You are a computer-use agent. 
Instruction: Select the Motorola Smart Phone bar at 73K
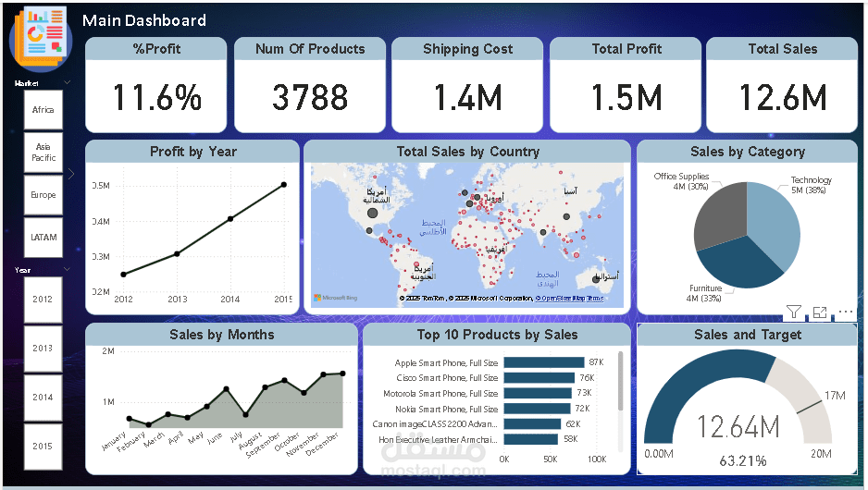[x=538, y=393]
